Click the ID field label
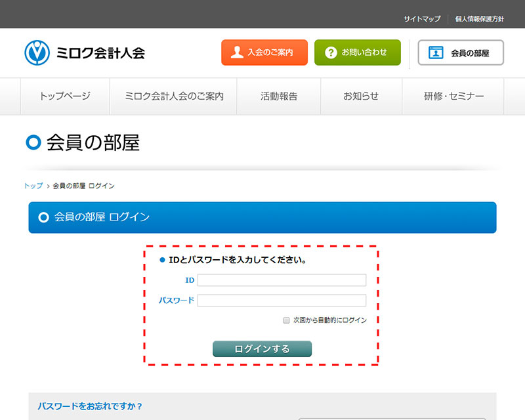Screen dimensions: 525x420 click(190, 280)
